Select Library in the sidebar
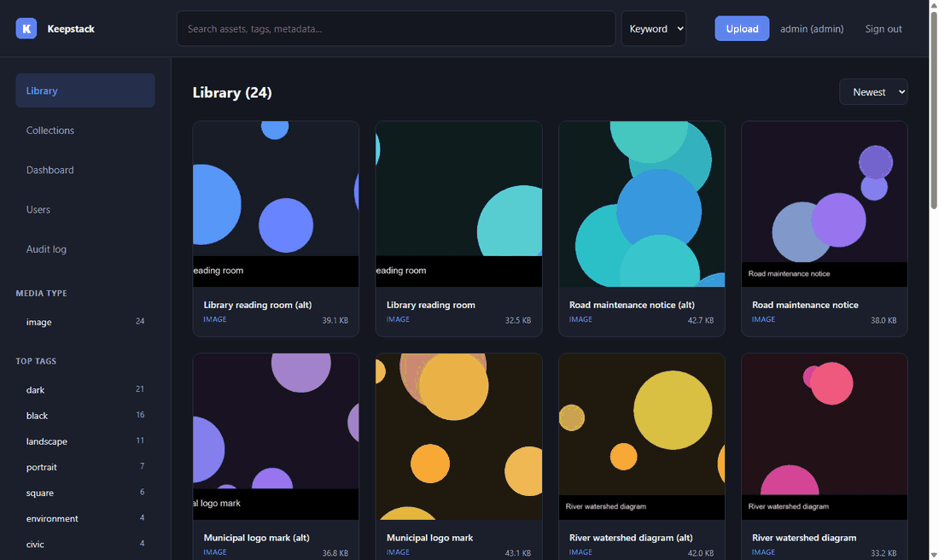 pos(85,90)
